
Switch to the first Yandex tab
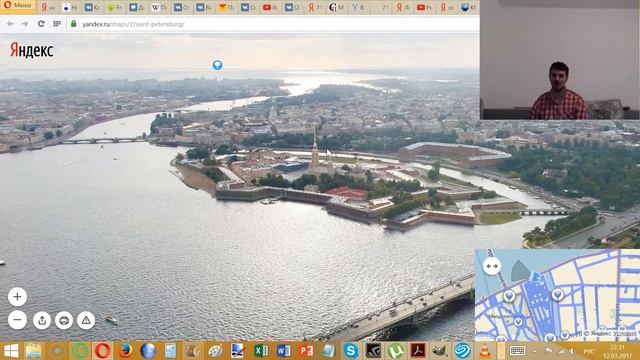pos(49,7)
